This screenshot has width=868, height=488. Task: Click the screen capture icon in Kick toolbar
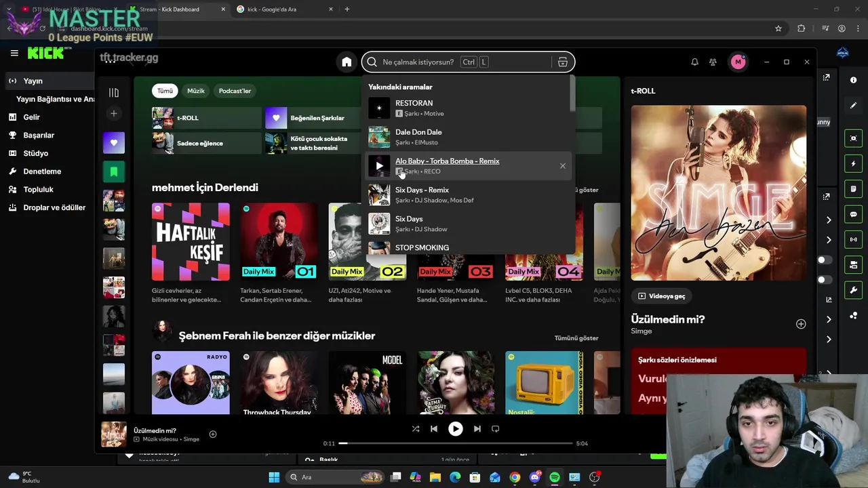coord(853,138)
